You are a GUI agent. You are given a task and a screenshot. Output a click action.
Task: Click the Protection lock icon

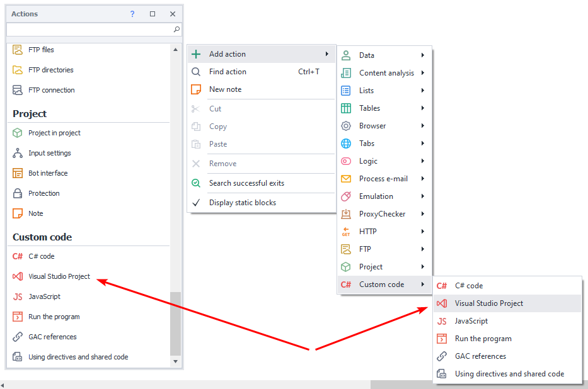click(18, 193)
